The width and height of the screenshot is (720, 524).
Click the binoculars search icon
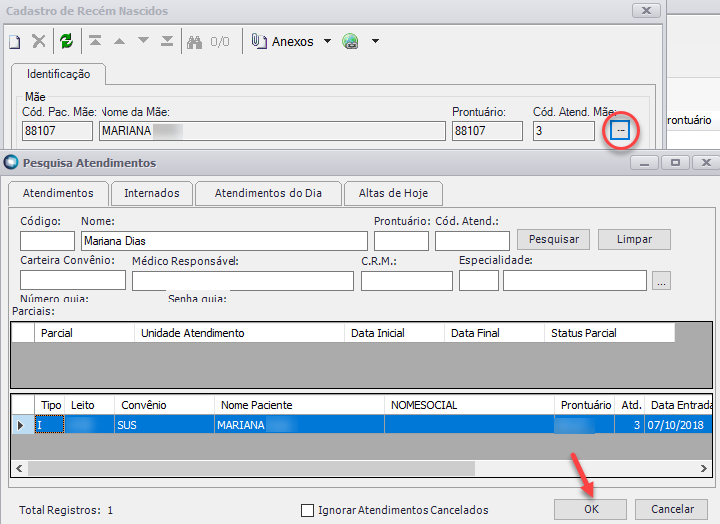(194, 42)
